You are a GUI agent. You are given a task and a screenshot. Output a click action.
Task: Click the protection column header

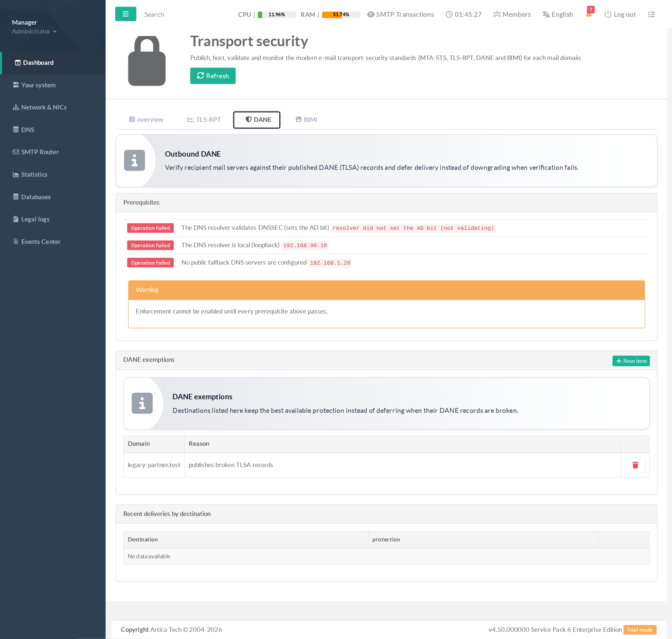pos(483,539)
